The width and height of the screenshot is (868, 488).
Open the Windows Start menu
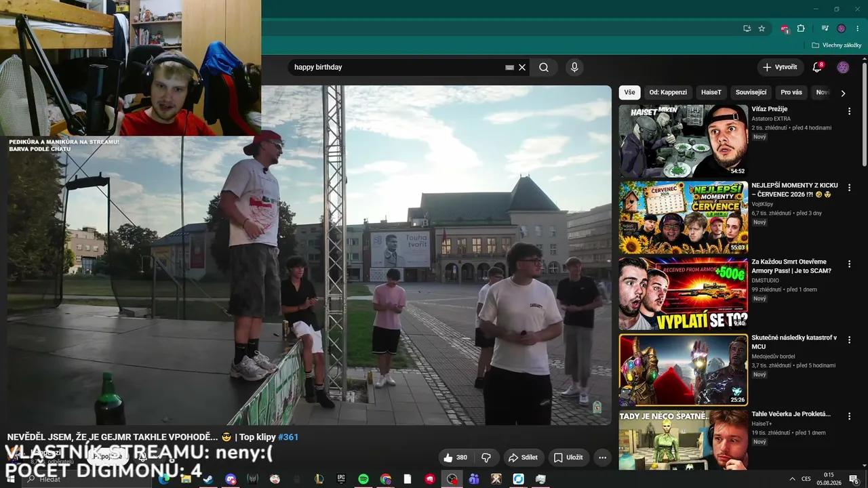(x=12, y=479)
